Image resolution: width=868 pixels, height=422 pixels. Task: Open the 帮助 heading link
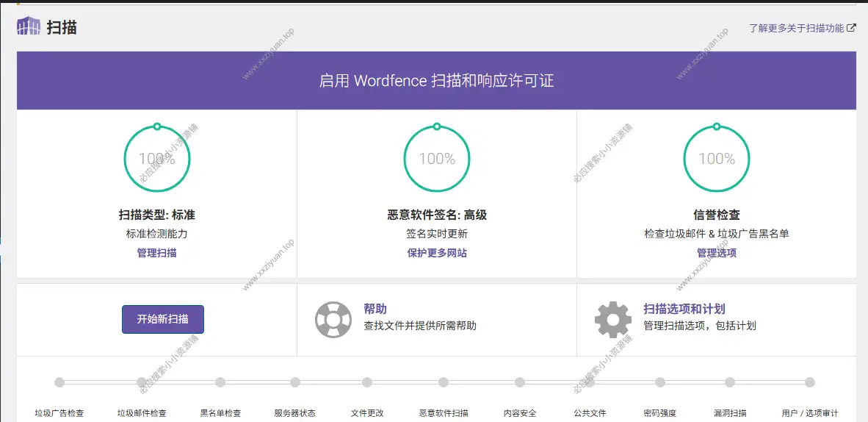pos(375,309)
